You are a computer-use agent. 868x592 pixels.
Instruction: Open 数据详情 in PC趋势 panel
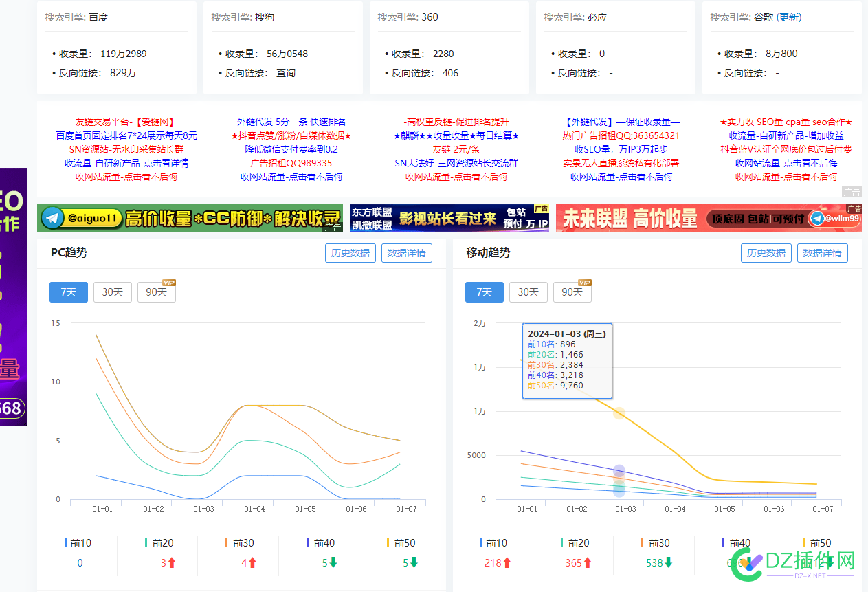pyautogui.click(x=407, y=253)
